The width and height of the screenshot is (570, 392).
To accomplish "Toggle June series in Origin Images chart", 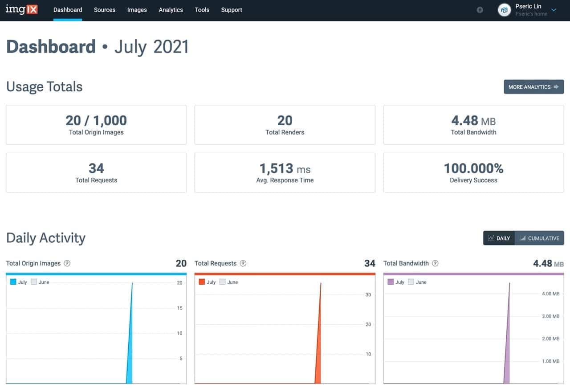I will [40, 282].
